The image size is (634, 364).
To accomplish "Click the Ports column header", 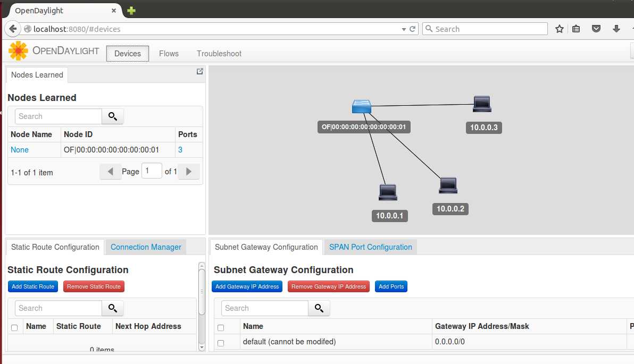I will (x=188, y=134).
